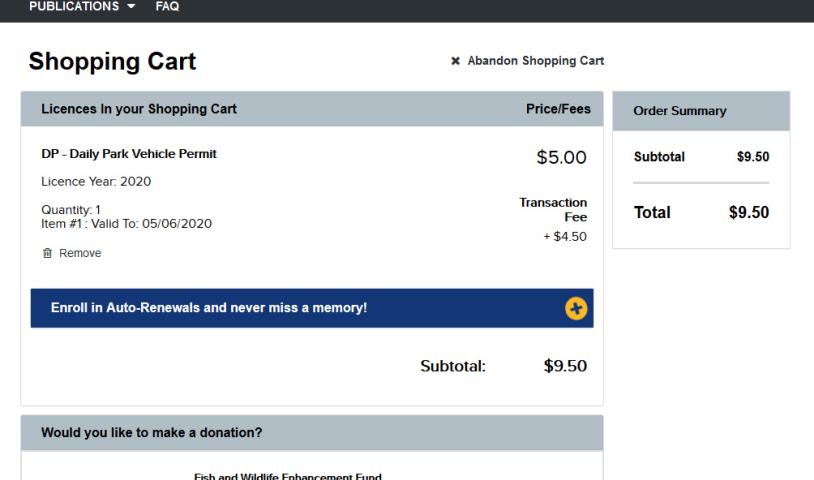Click the yellow plus icon on Auto-Renewals banner
Image resolution: width=814 pixels, height=480 pixels.
(x=576, y=308)
